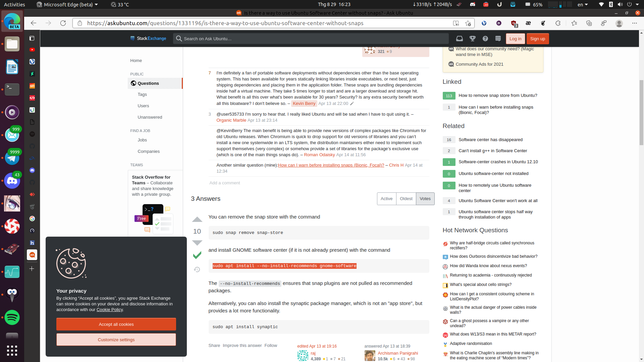
Task: Go back to the previous page
Action: tap(33, 23)
